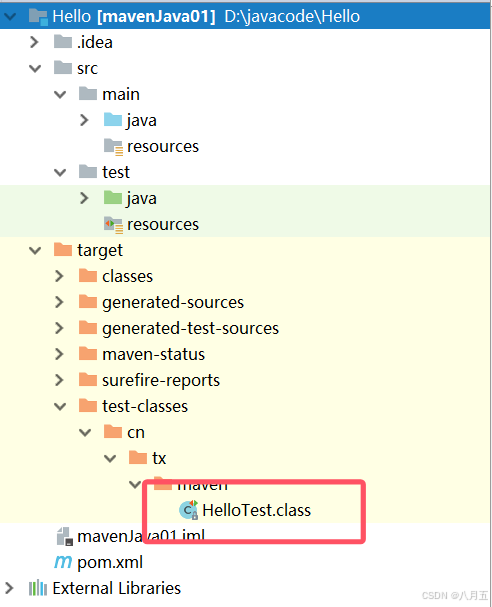Select the test folder label

coord(116,172)
